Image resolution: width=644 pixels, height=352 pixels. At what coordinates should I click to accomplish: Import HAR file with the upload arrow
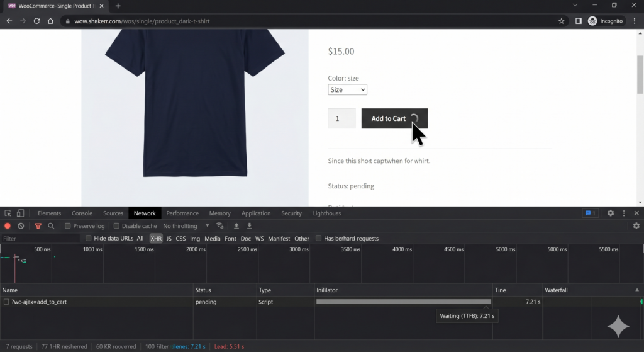(236, 226)
